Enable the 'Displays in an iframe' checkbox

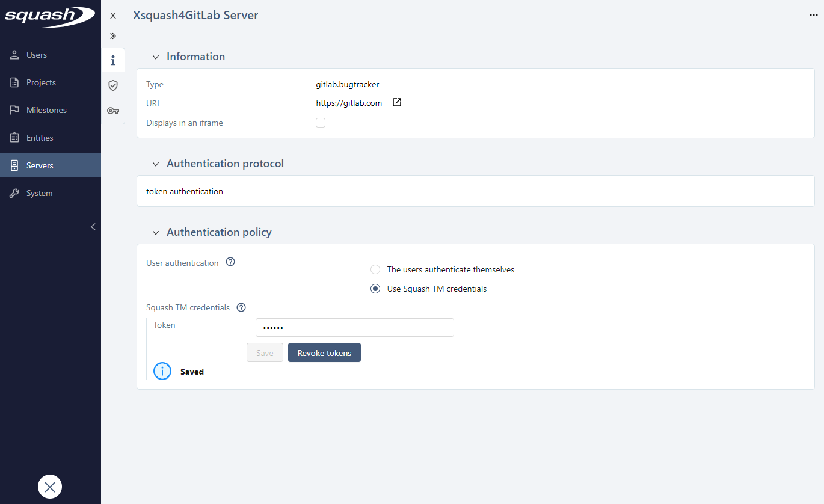tap(320, 122)
